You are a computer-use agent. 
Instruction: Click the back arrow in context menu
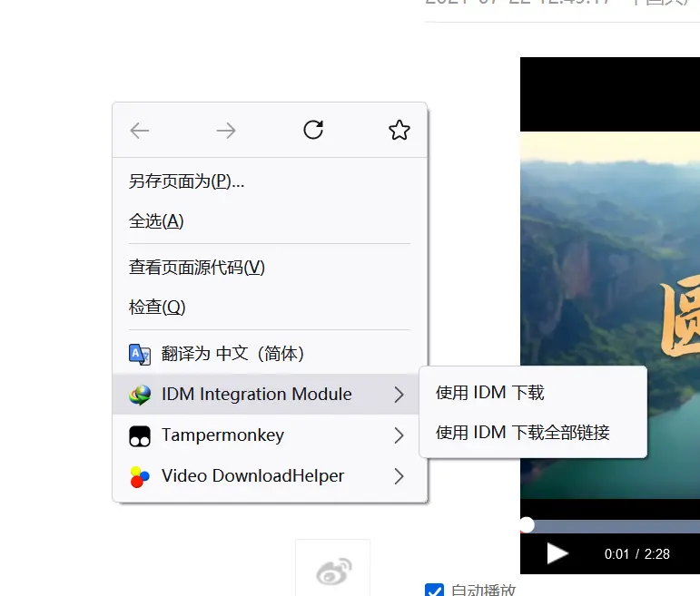(139, 131)
